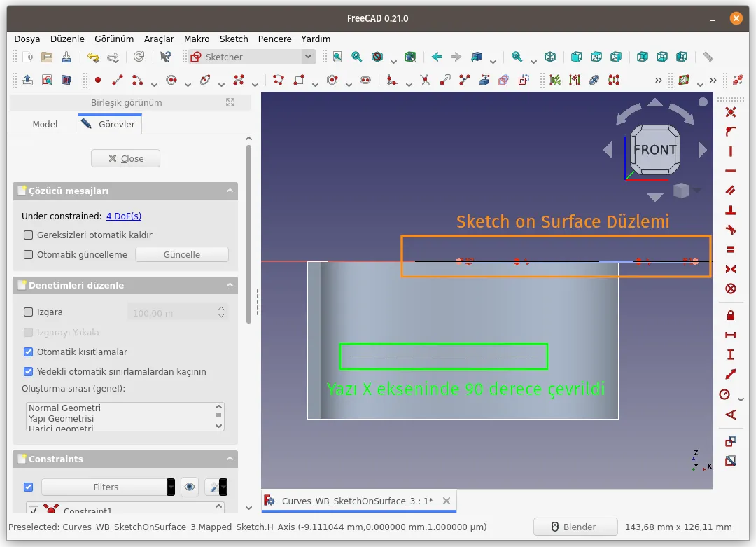Apply the coincident constraint
The height and width of the screenshot is (547, 756).
tap(731, 112)
